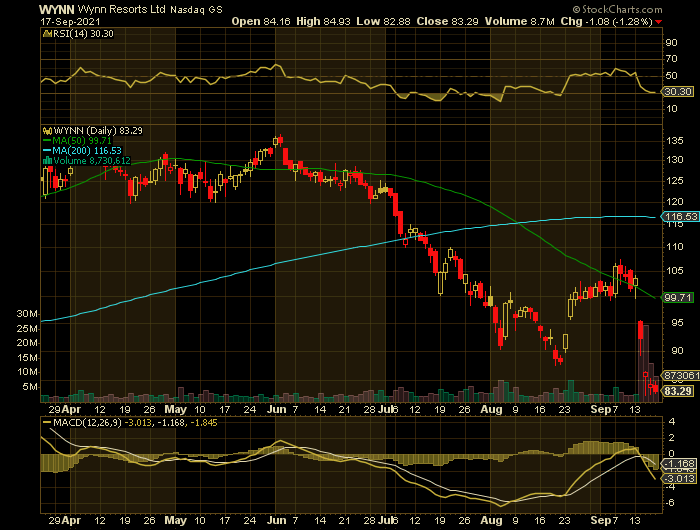
Task: Click the 5M volume axis label
Action: pos(30,387)
